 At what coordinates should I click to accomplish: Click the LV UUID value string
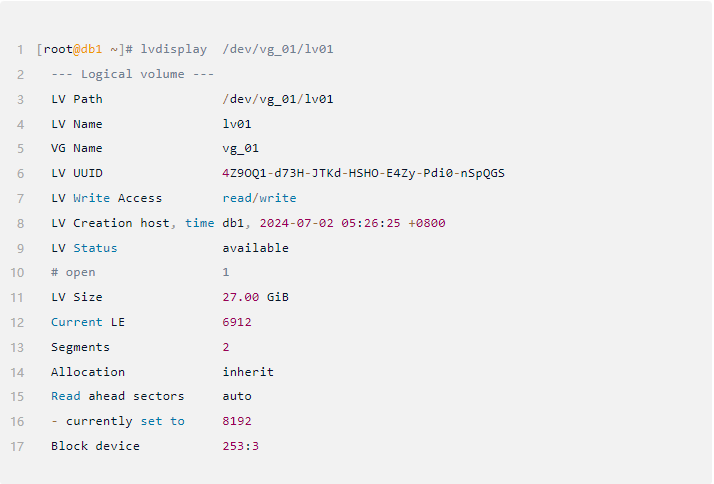click(x=363, y=173)
